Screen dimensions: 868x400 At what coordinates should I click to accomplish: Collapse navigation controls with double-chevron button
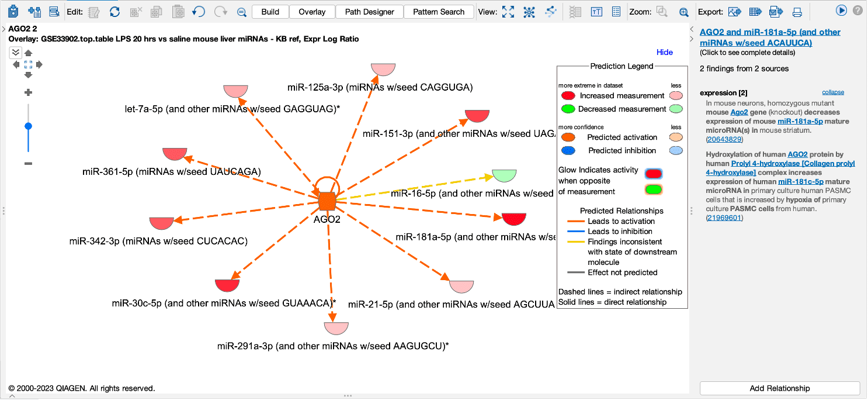coord(15,53)
